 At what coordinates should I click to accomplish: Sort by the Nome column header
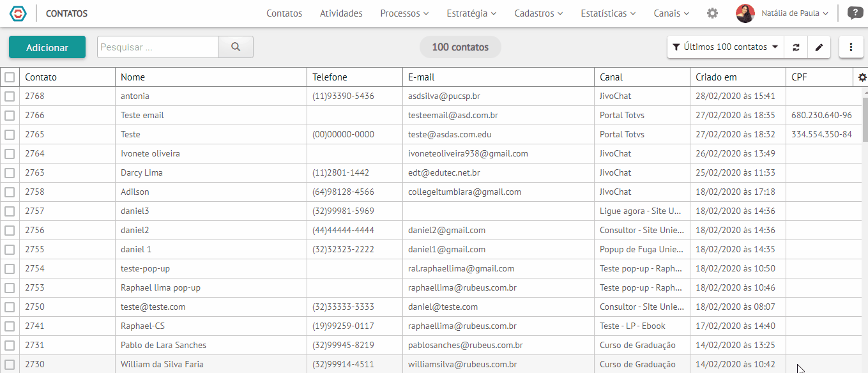211,77
